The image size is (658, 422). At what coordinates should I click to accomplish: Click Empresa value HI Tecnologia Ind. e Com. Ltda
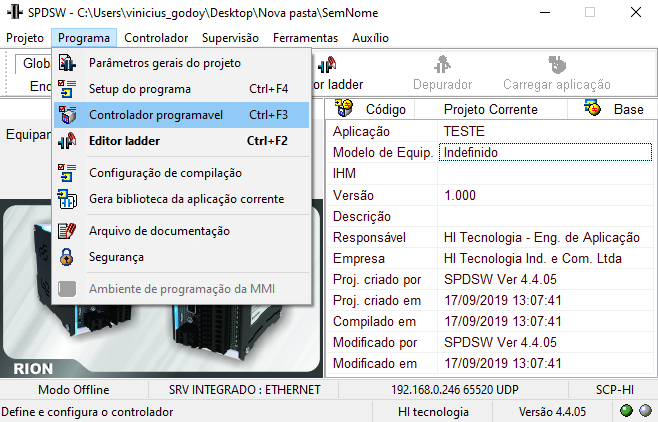tap(546, 258)
